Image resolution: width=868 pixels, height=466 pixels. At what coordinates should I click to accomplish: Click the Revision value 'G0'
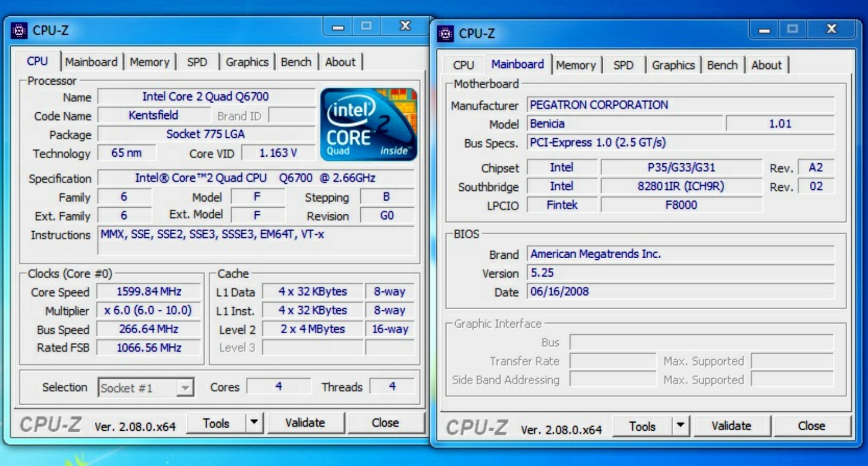387,215
